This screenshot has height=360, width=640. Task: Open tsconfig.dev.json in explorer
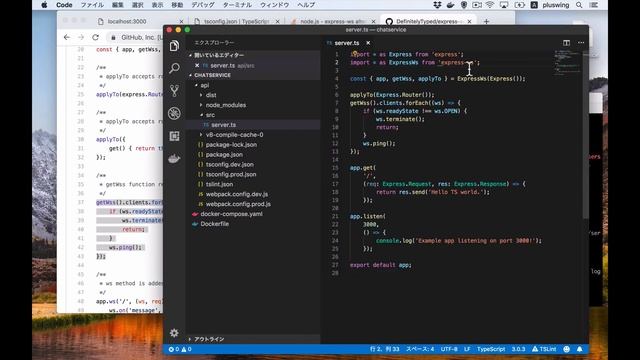[x=229, y=164]
